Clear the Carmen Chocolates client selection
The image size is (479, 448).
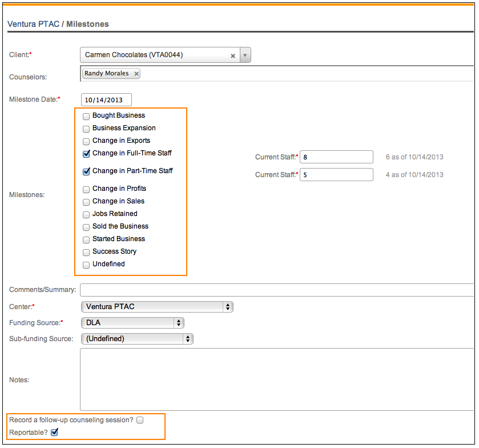point(233,55)
